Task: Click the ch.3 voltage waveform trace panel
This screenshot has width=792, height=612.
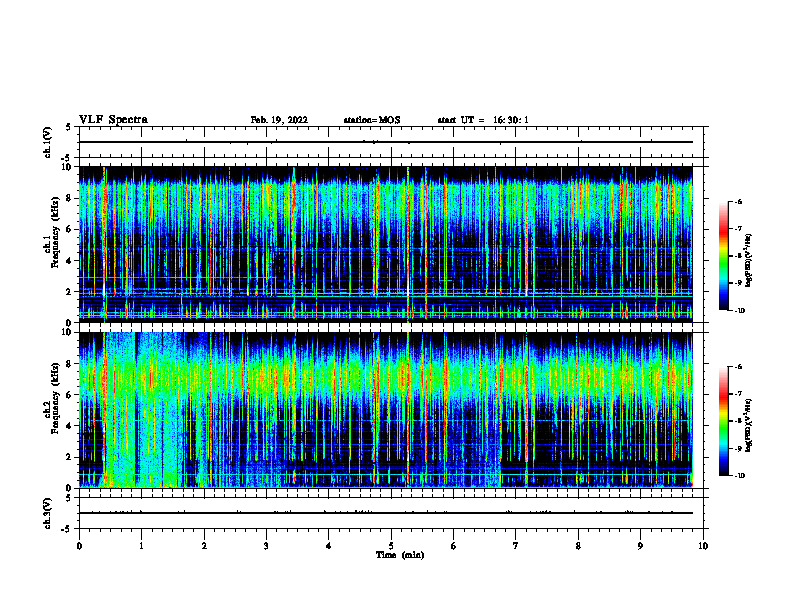Action: [x=391, y=513]
